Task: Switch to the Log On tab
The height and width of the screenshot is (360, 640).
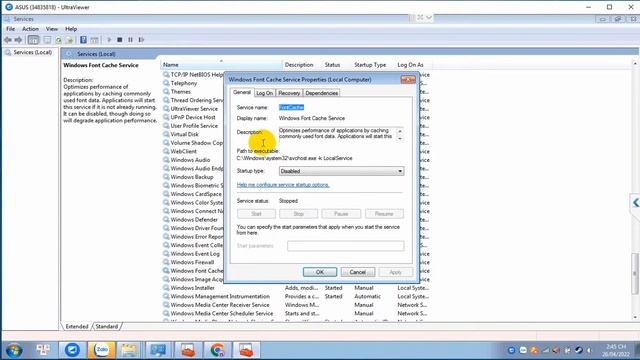Action: 264,93
